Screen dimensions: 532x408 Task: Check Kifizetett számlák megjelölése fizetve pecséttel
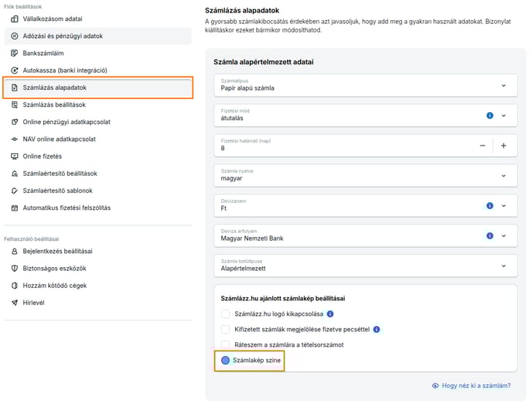pyautogui.click(x=225, y=329)
